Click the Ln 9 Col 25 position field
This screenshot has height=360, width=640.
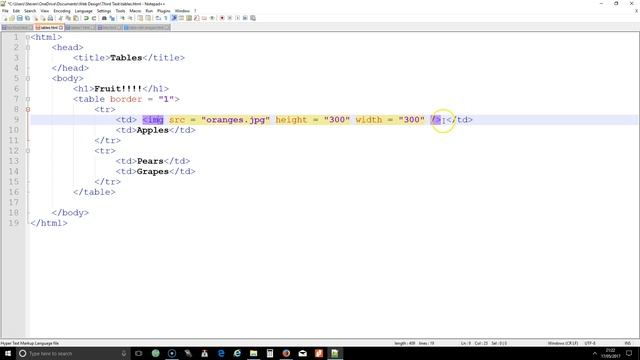(x=484, y=343)
